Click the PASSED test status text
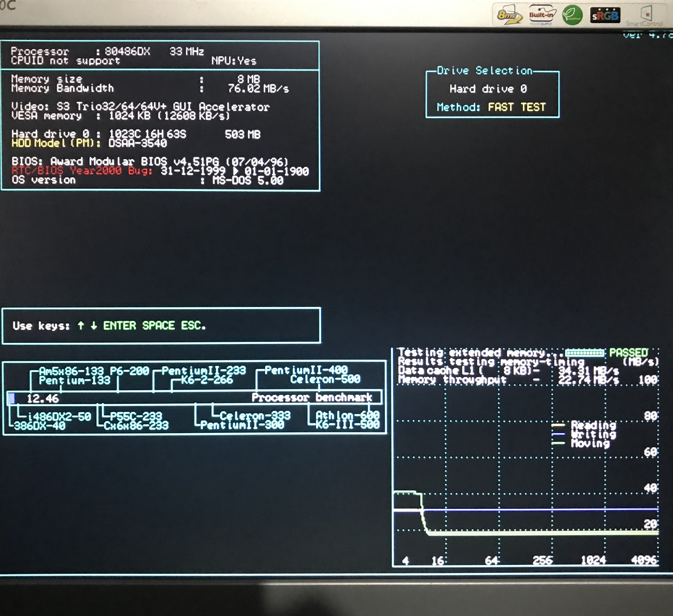The height and width of the screenshot is (616, 673). (x=628, y=353)
